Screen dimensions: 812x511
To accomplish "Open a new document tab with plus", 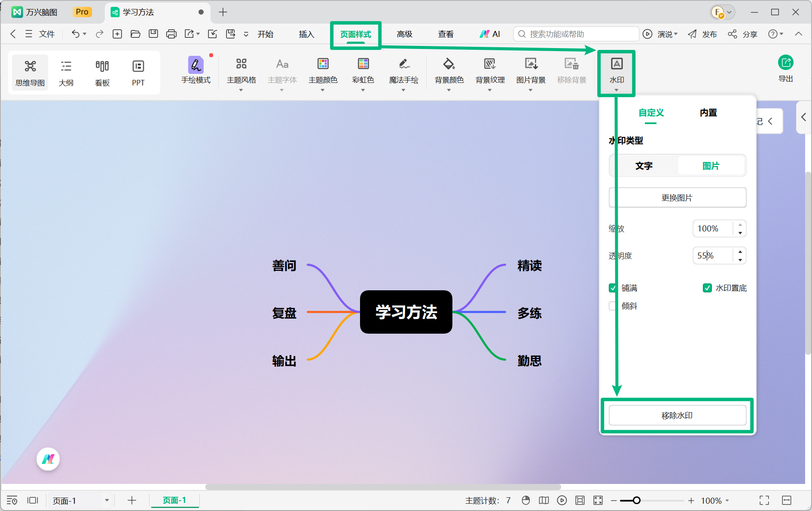I will (223, 12).
